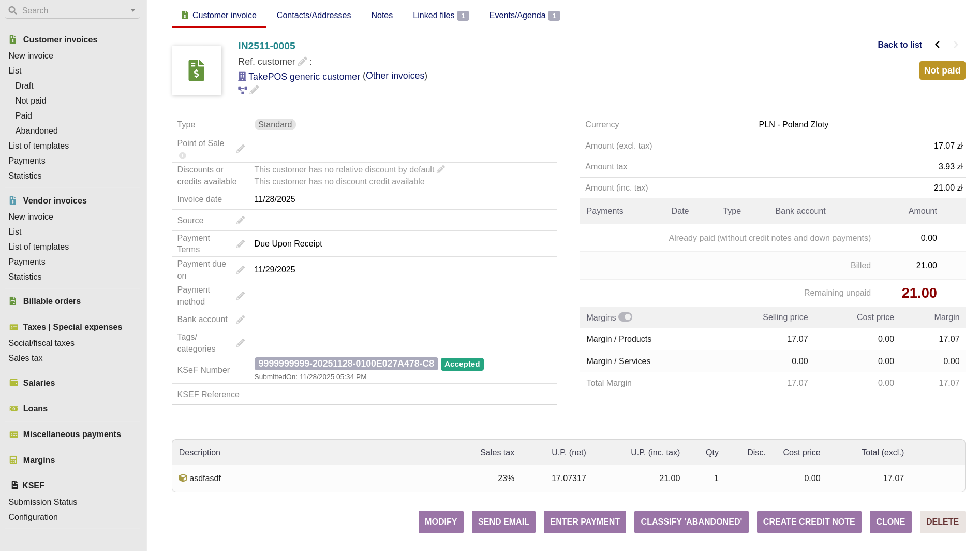Click the project link icon under customer name
Image resolution: width=980 pixels, height=551 pixels.
pyautogui.click(x=242, y=90)
